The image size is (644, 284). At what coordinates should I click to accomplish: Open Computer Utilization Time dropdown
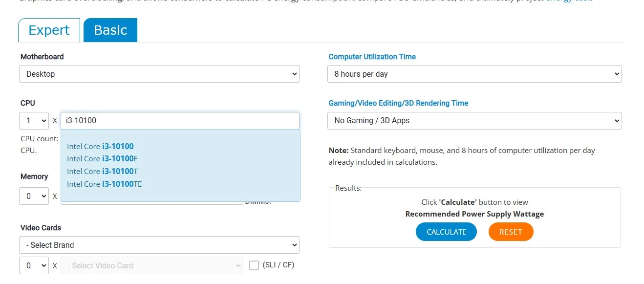click(474, 74)
